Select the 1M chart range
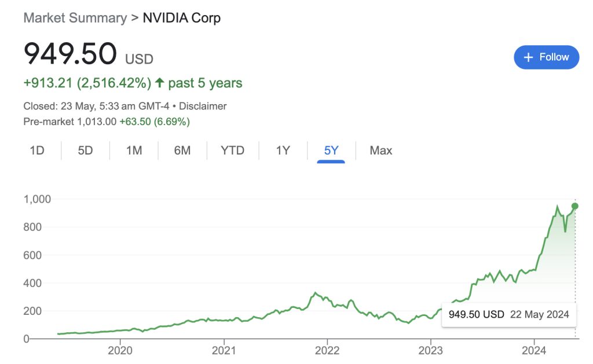Screen dimensions: 593x364 (134, 150)
